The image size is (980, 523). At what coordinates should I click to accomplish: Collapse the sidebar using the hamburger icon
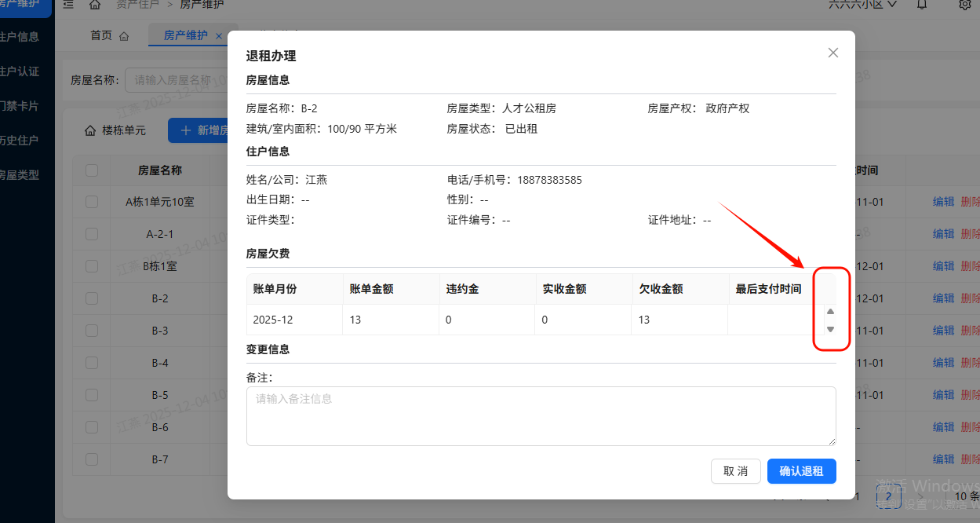coord(67,4)
